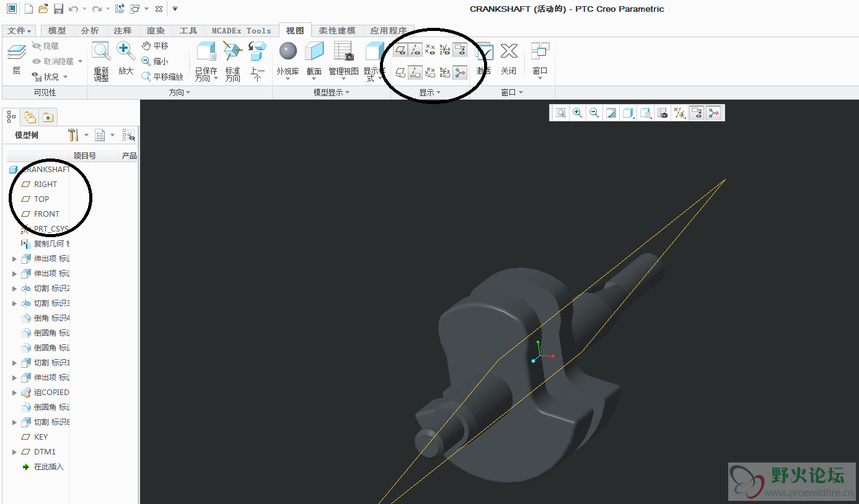Click the 关闭 close window ribbon button

509,59
